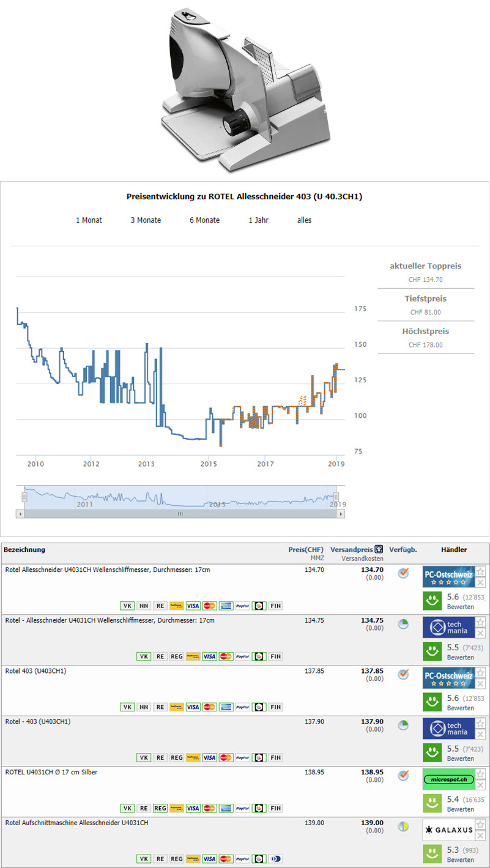The width and height of the screenshot is (490, 868).
Task: Hide the microspot.ch dealer with X icon
Action: (481, 785)
